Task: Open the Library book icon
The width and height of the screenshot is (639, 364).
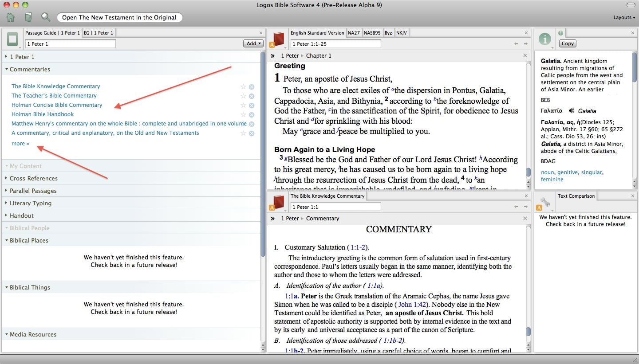Action: [x=28, y=17]
